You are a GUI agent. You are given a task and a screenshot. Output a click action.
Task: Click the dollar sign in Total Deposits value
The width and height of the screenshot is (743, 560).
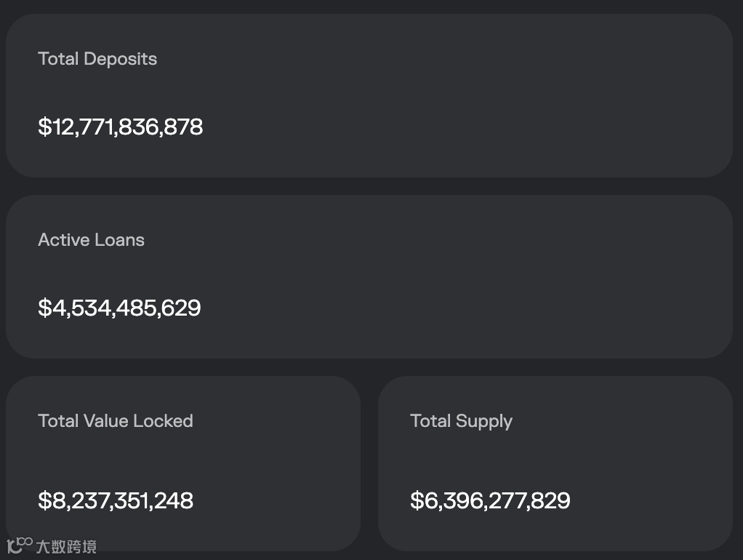point(44,127)
